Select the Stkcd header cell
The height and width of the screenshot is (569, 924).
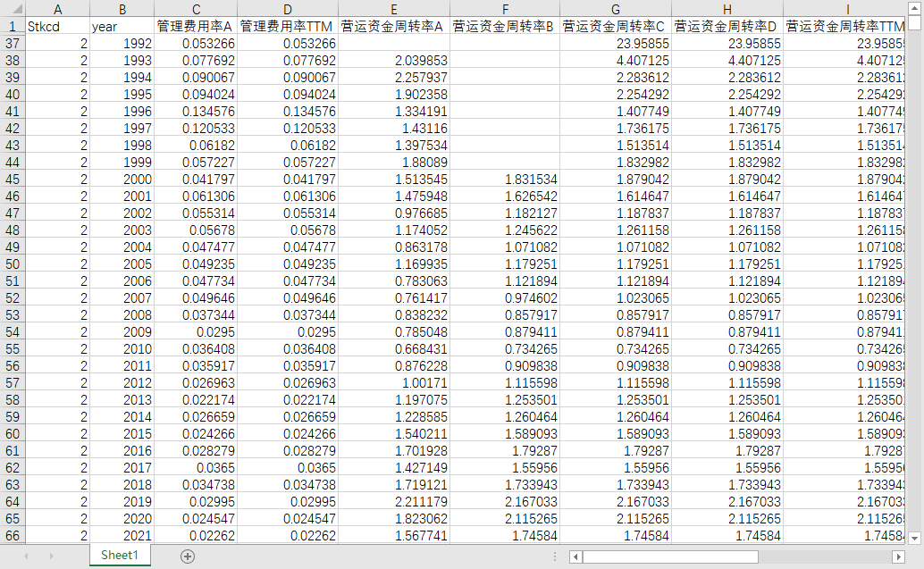click(x=57, y=26)
